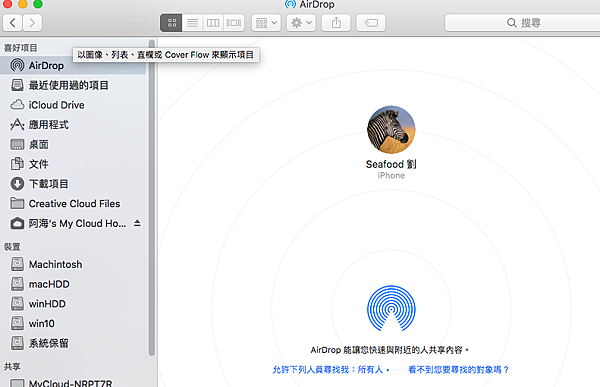
Task: Select the macHDD drive
Action: (73, 284)
